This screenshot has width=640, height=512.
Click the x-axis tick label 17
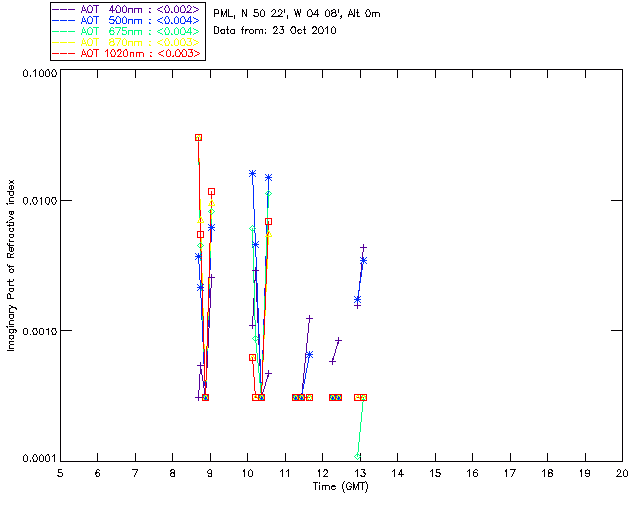(x=510, y=473)
